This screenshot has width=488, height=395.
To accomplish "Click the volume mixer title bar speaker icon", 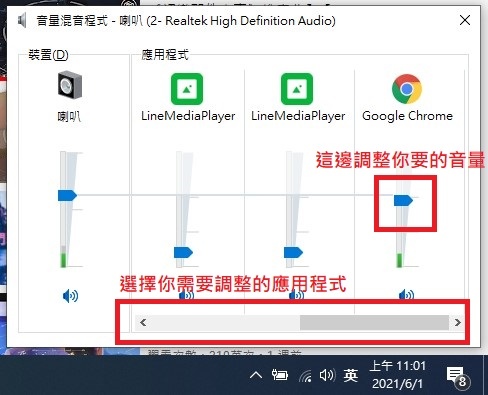I will 22,21.
